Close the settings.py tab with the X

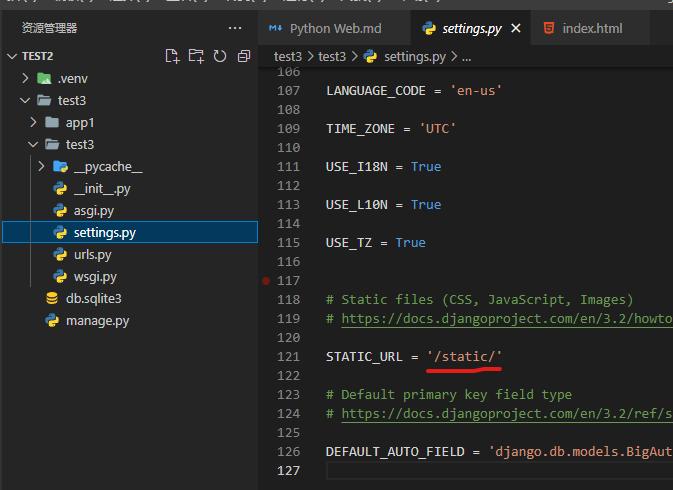(x=516, y=28)
